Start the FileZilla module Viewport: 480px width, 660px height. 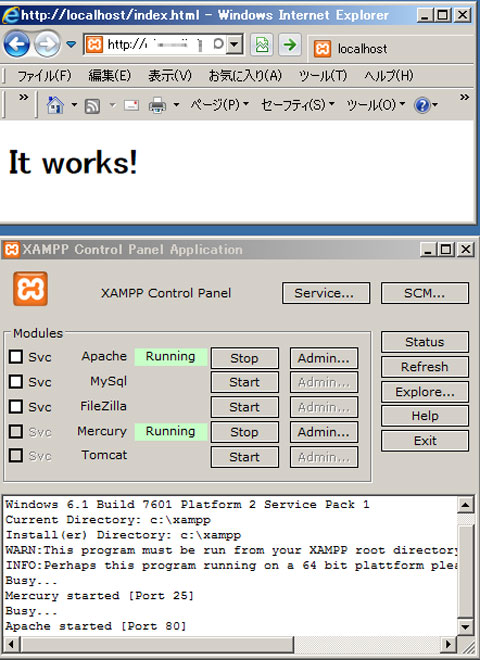245,407
